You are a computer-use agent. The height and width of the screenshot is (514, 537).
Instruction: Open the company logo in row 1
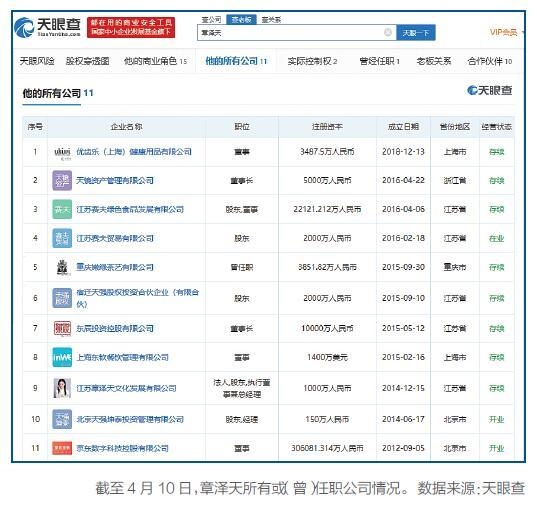click(62, 152)
